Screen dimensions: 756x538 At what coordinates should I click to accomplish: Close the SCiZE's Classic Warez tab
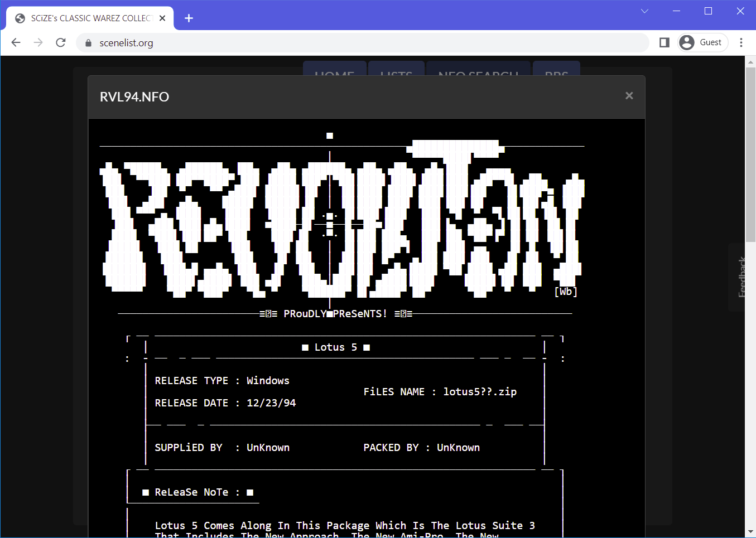coord(162,18)
